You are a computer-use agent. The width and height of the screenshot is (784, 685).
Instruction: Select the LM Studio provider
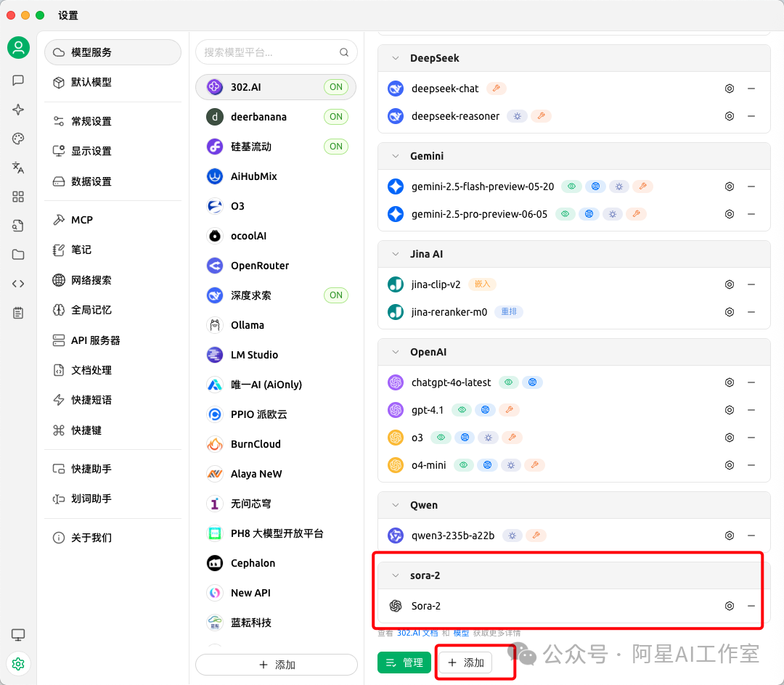coord(276,355)
